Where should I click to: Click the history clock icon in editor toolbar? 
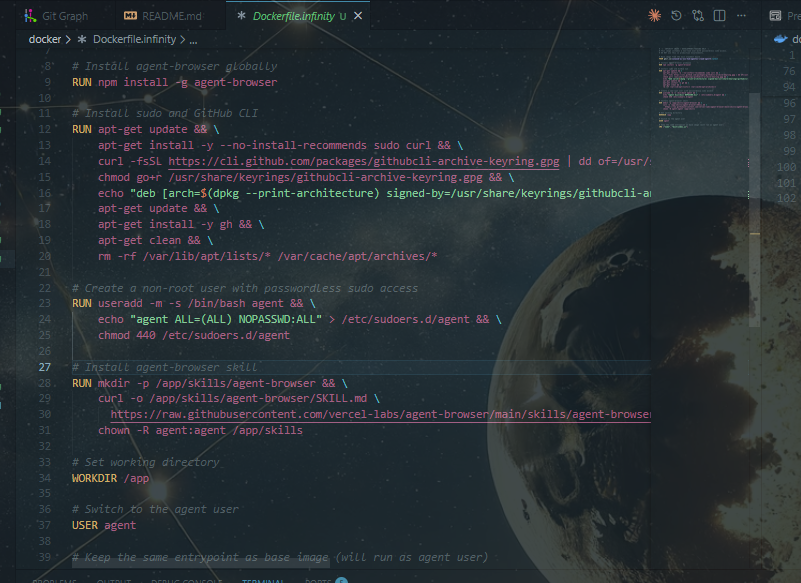click(x=676, y=16)
